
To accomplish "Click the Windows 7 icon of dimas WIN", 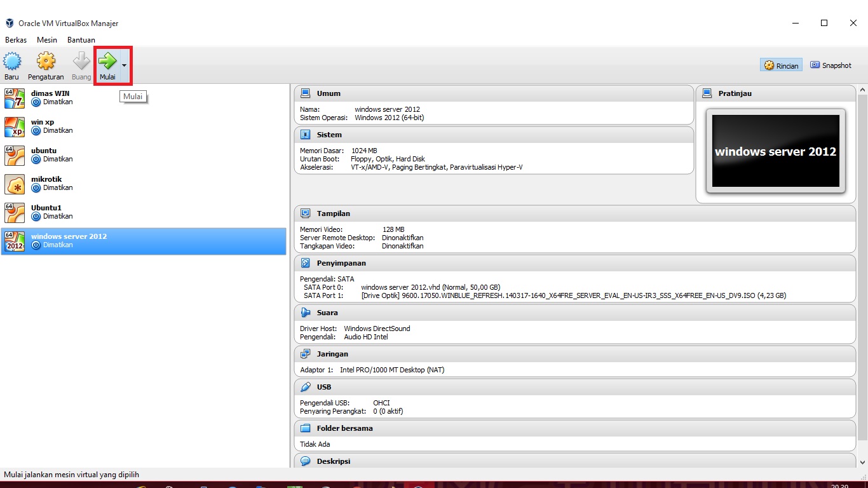I will [x=15, y=98].
